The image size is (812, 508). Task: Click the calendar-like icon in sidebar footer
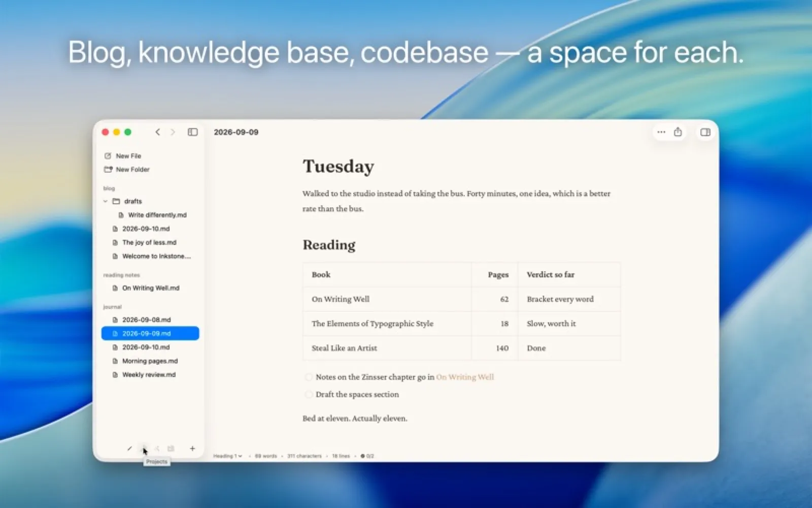(171, 449)
